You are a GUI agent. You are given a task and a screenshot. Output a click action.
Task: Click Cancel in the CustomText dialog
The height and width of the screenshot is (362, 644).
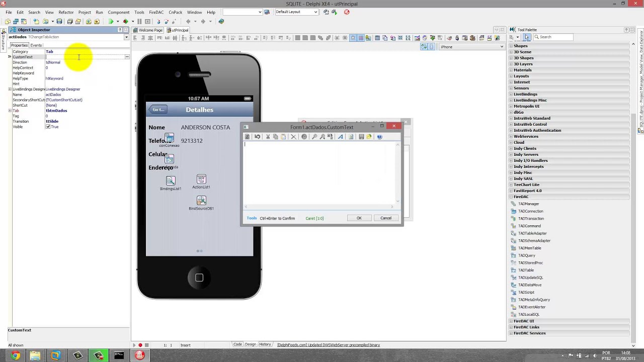pyautogui.click(x=386, y=218)
